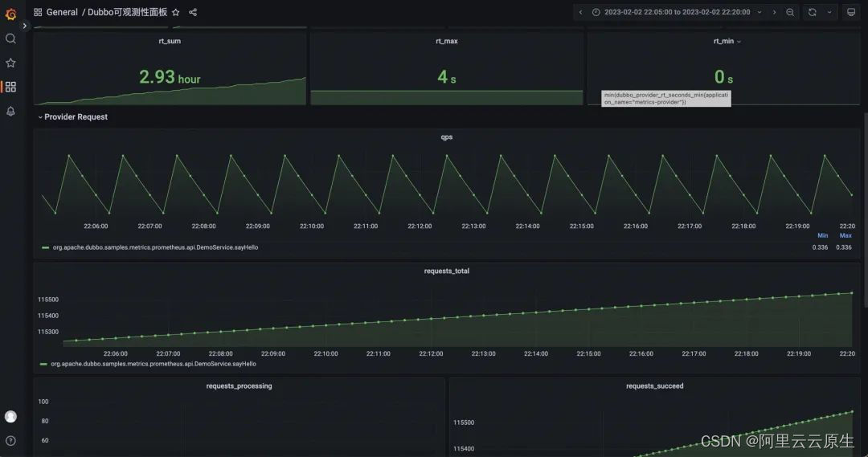
Task: Open the time range picker
Action: pyautogui.click(x=677, y=12)
